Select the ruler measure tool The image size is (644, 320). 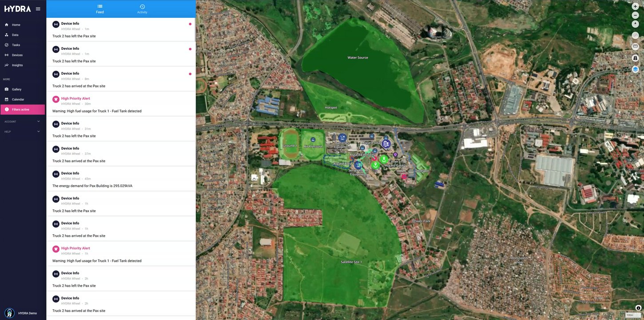(636, 46)
